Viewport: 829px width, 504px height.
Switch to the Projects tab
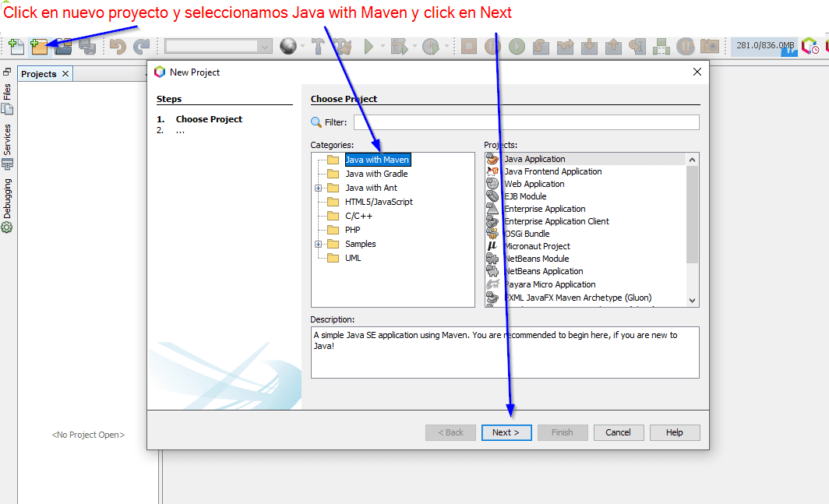[x=39, y=74]
